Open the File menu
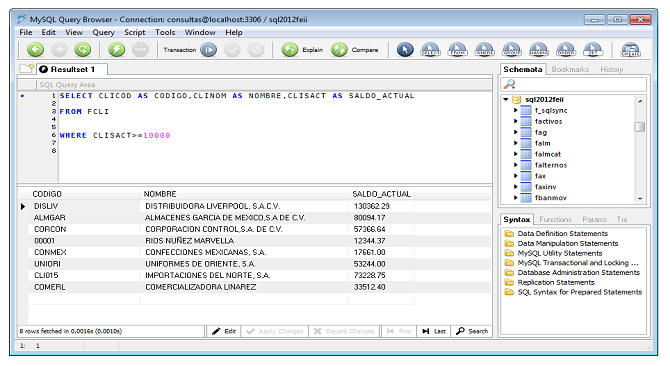 (x=26, y=32)
